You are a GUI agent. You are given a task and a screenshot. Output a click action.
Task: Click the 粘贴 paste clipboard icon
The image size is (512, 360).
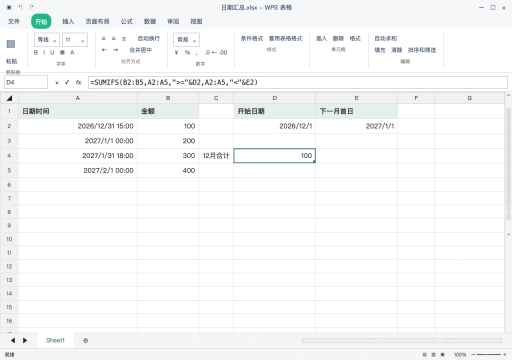click(11, 44)
